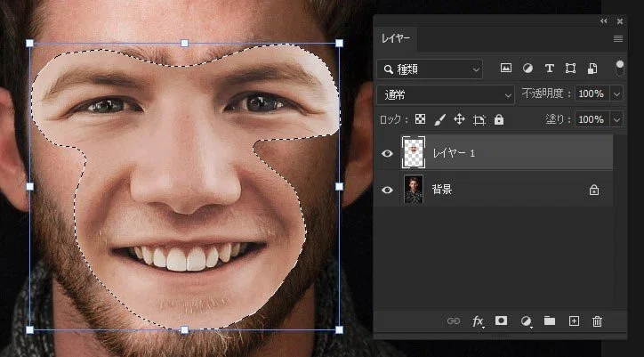
Task: Lock layer position move icon
Action: (459, 119)
